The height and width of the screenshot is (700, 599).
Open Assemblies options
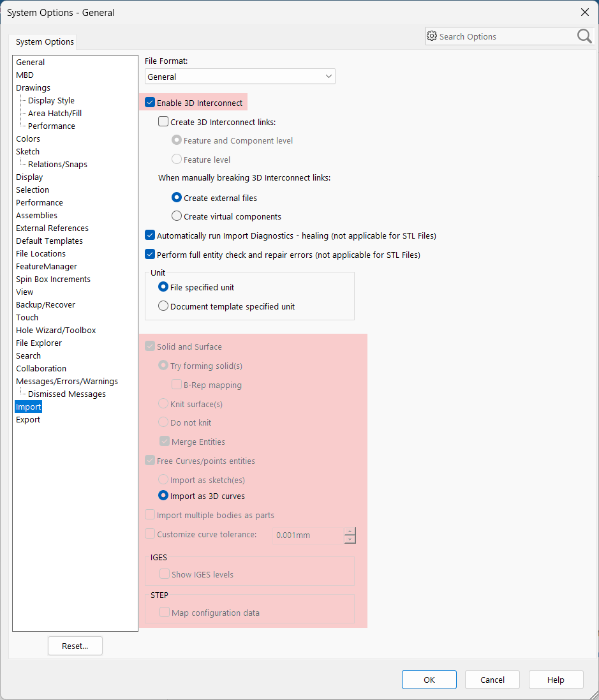pos(36,215)
